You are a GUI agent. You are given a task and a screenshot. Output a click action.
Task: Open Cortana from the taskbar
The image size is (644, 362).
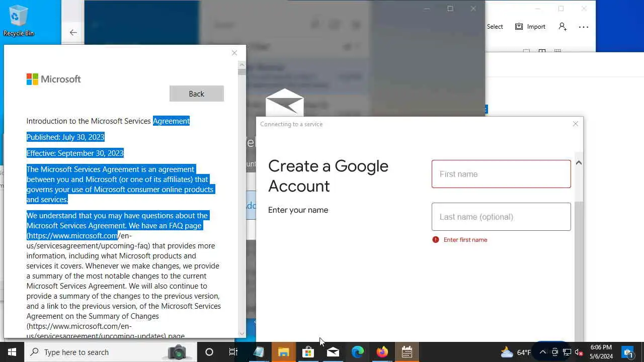pos(209,352)
